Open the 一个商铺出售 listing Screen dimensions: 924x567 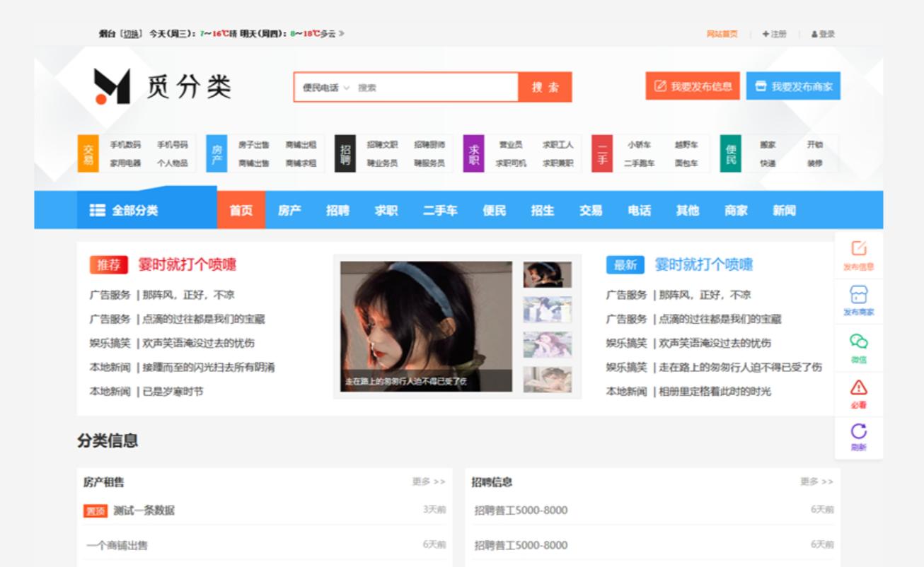[x=117, y=545]
